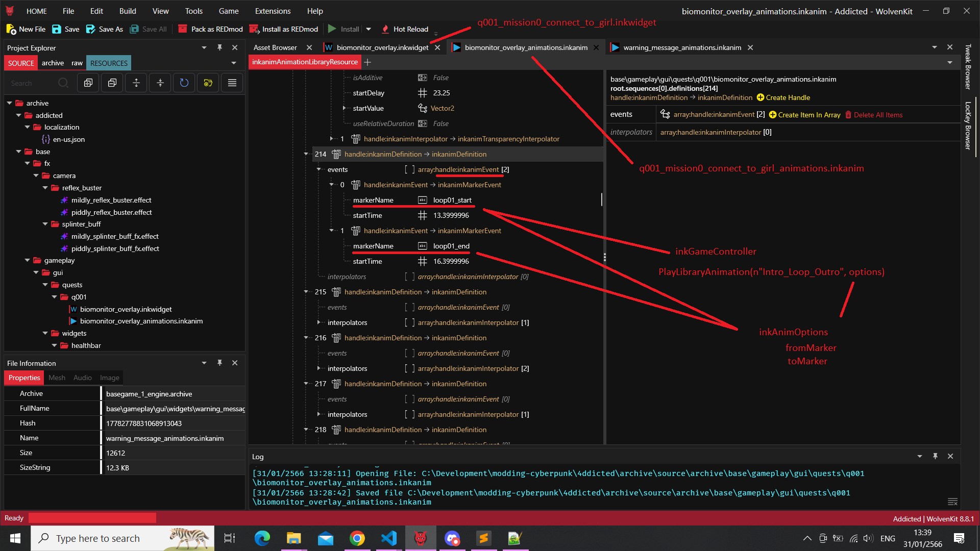Select the SOURCE tab in Project Explorer

tap(21, 63)
